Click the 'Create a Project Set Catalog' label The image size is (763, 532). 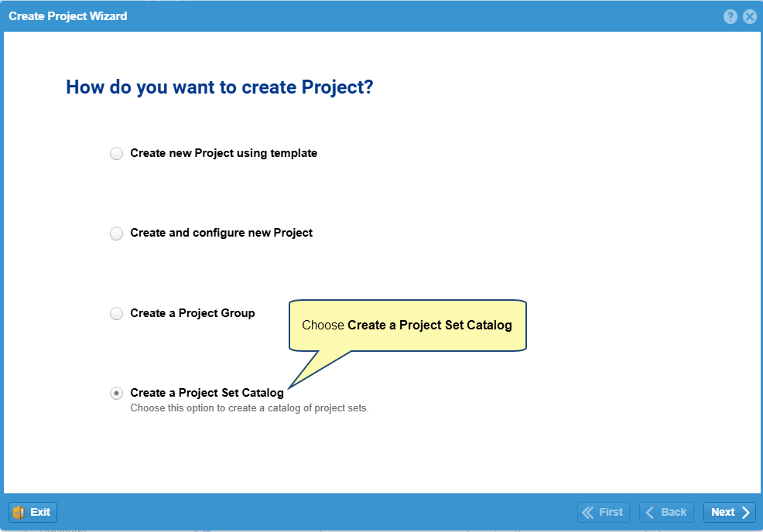click(x=207, y=393)
